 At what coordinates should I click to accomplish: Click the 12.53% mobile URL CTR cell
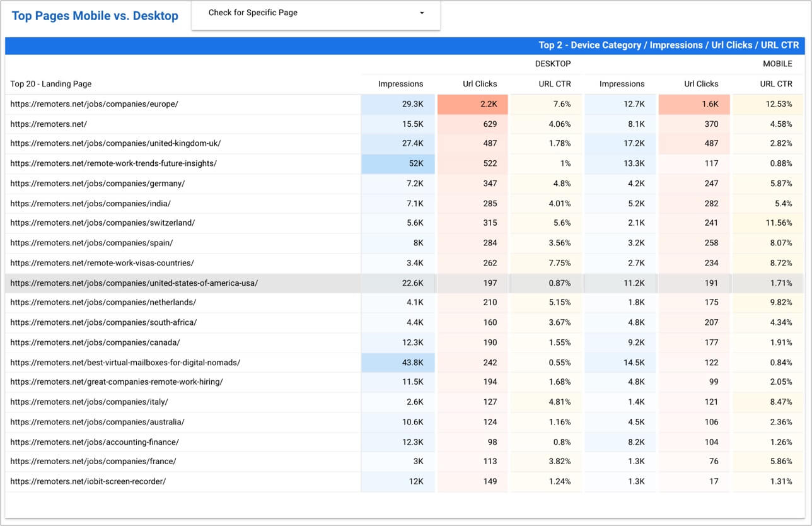tap(768, 104)
